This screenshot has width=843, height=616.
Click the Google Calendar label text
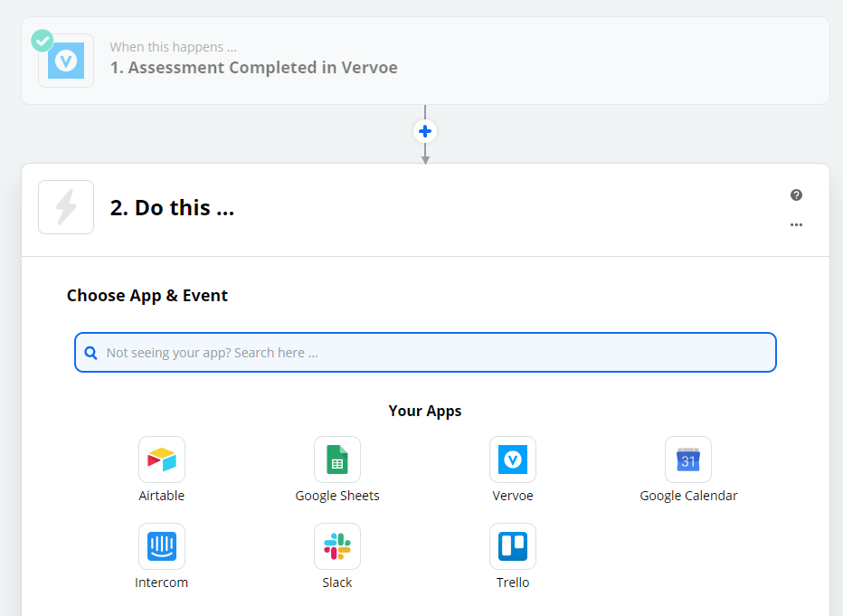pos(688,496)
